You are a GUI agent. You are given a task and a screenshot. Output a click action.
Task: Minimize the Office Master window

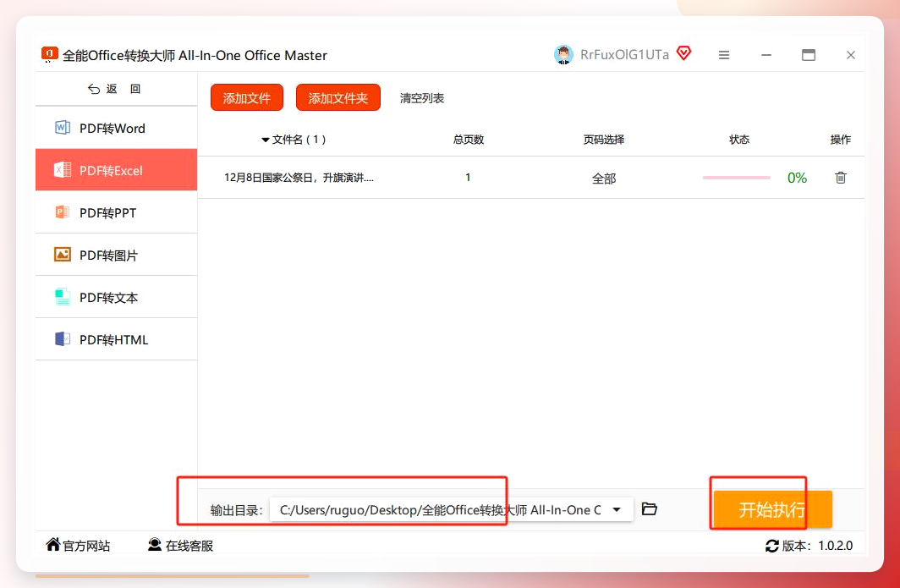click(x=766, y=55)
